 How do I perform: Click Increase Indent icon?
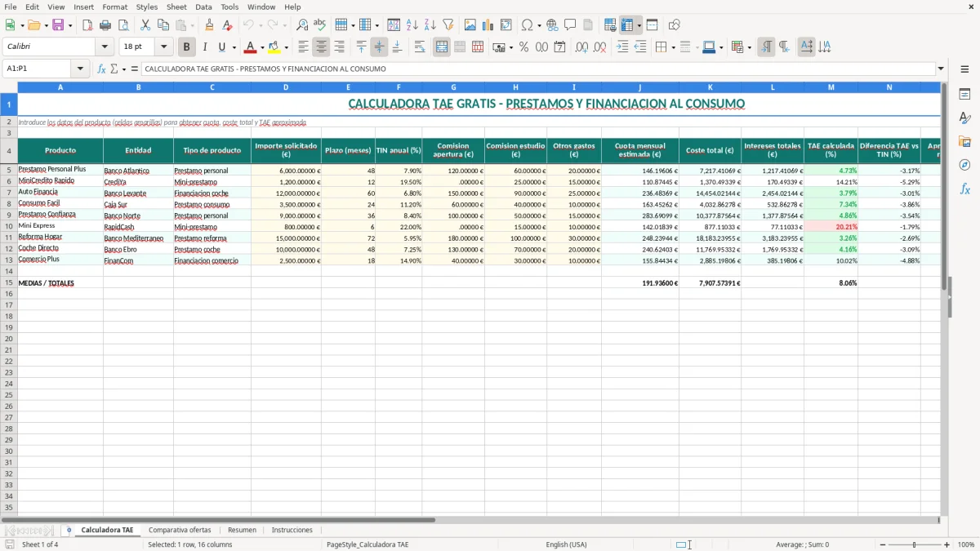pos(622,47)
